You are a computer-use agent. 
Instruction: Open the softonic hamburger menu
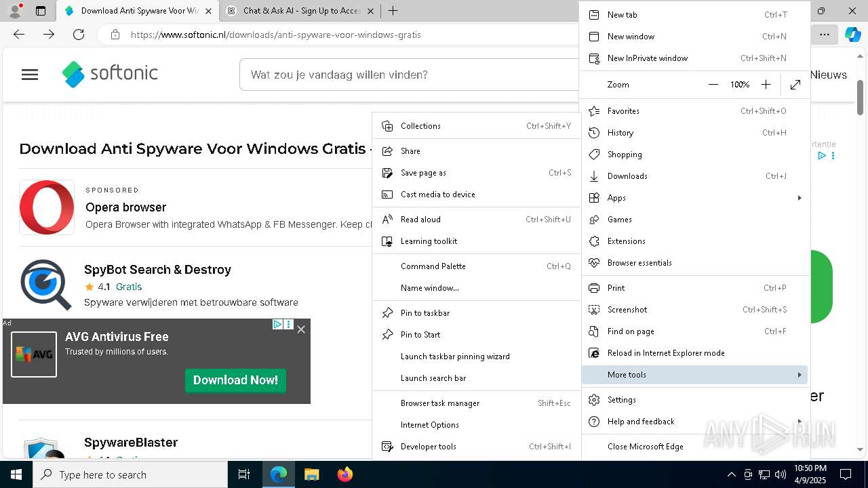click(30, 75)
